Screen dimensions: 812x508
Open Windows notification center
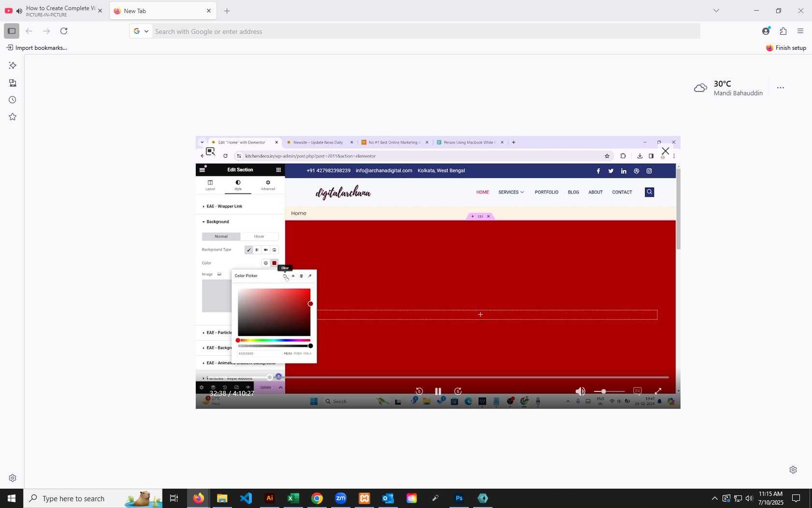point(796,498)
